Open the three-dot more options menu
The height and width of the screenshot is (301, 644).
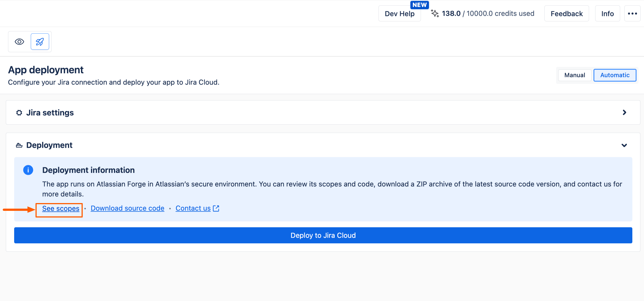tap(632, 14)
